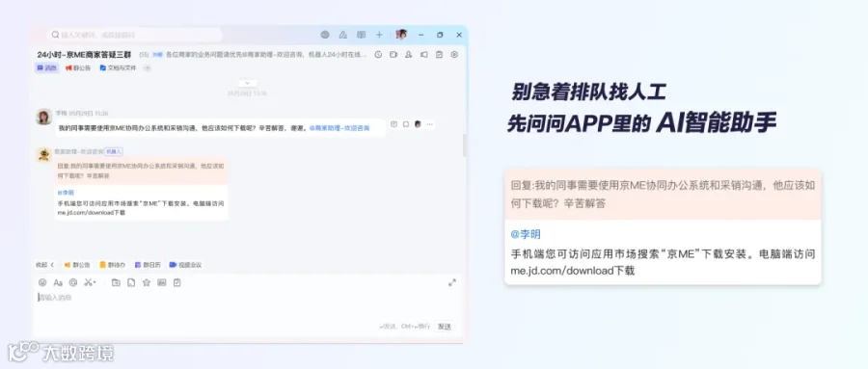This screenshot has width=868, height=369.
Task: Click the message input field
Action: click(246, 304)
